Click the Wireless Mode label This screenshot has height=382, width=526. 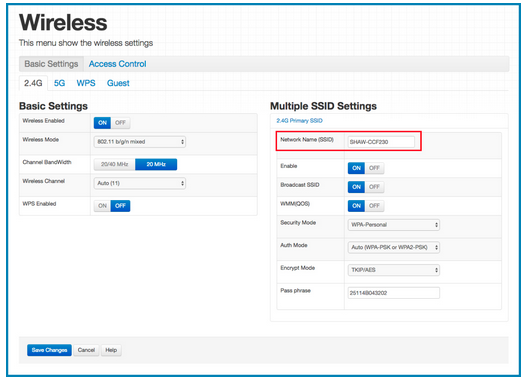click(x=41, y=140)
